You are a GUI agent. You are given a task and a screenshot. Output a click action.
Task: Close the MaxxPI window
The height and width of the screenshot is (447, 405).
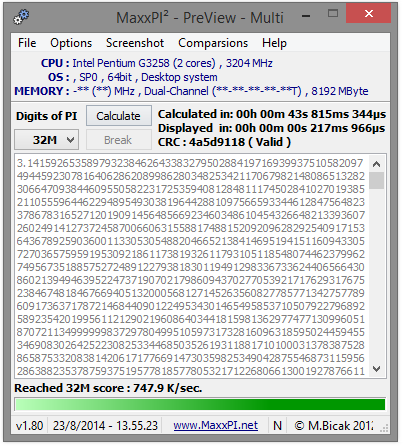click(368, 14)
